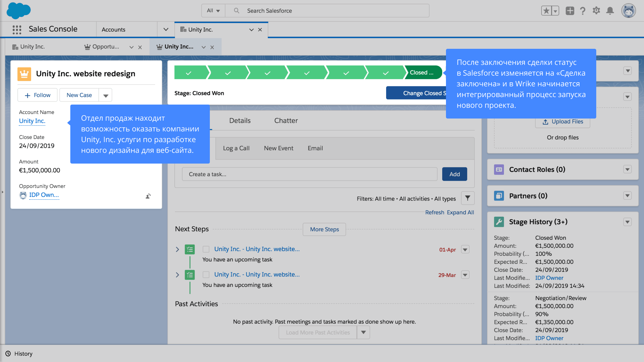Click the global Create plus icon
The height and width of the screenshot is (362, 644).
tap(570, 11)
